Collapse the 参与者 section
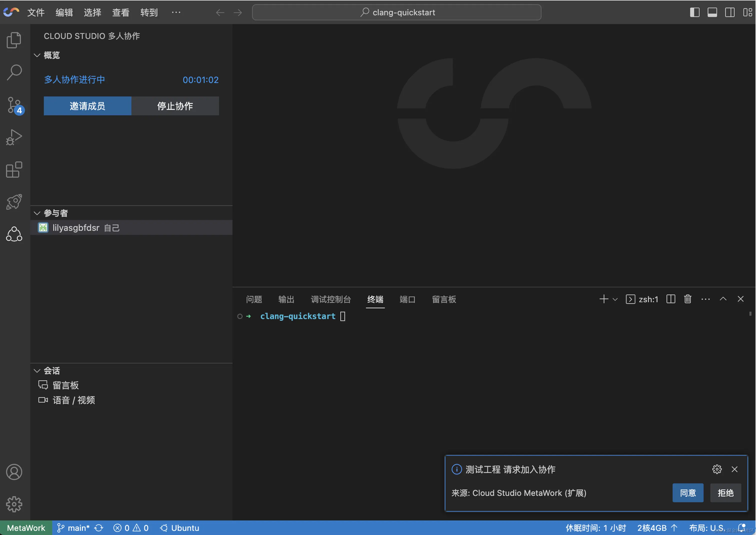 (37, 213)
